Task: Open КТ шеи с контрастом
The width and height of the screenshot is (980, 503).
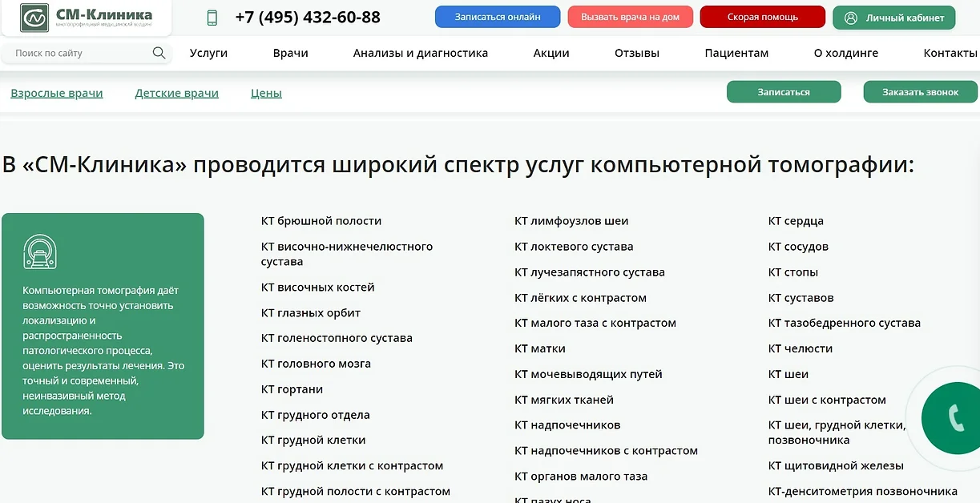Action: coord(827,400)
